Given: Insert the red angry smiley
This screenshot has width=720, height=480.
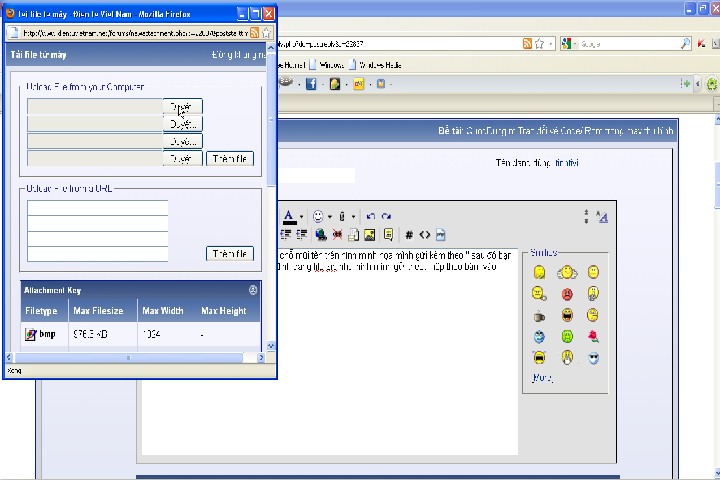Looking at the screenshot, I should 567,294.
